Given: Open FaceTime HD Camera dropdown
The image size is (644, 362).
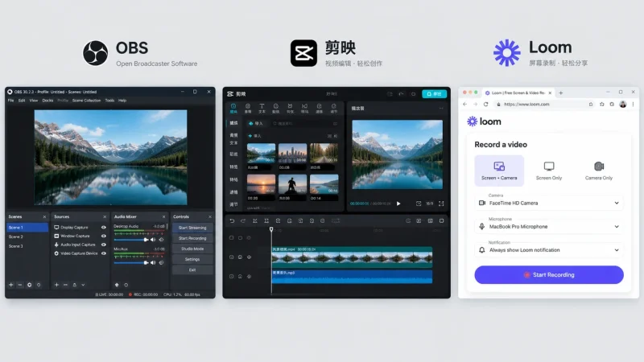Looking at the screenshot, I should (549, 203).
